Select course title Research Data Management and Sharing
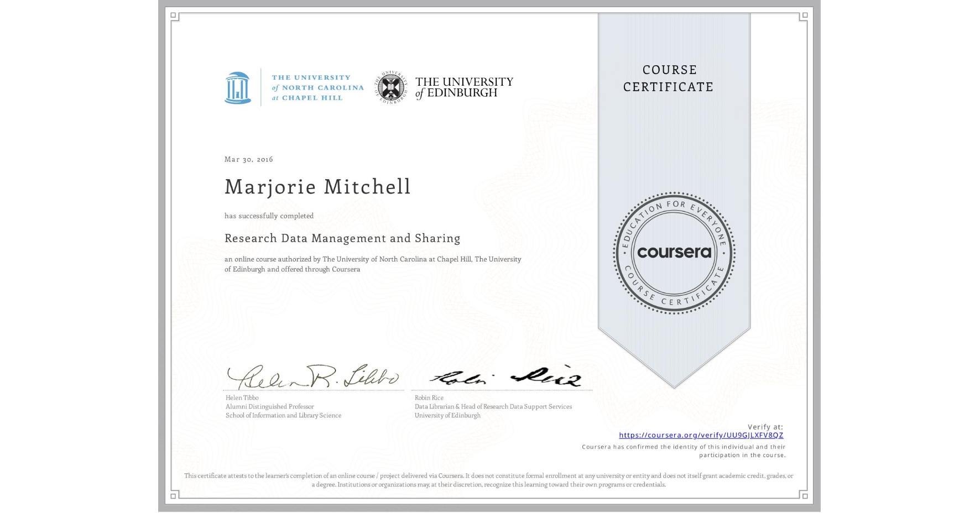 342,238
